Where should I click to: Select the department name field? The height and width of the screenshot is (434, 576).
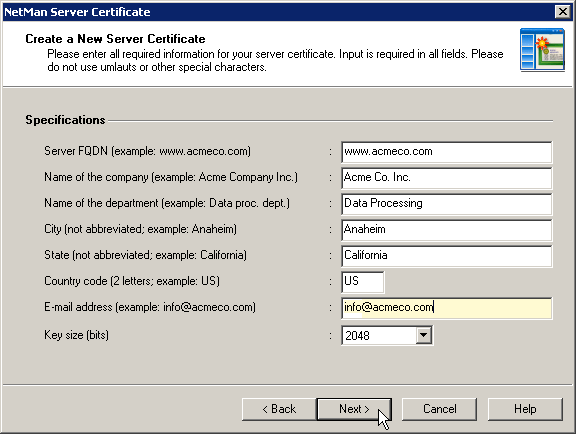point(446,204)
